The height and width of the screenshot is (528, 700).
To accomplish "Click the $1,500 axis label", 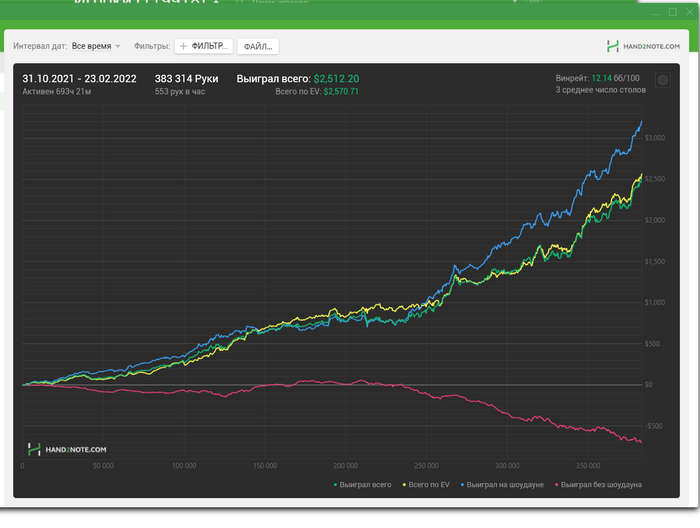I will (654, 262).
